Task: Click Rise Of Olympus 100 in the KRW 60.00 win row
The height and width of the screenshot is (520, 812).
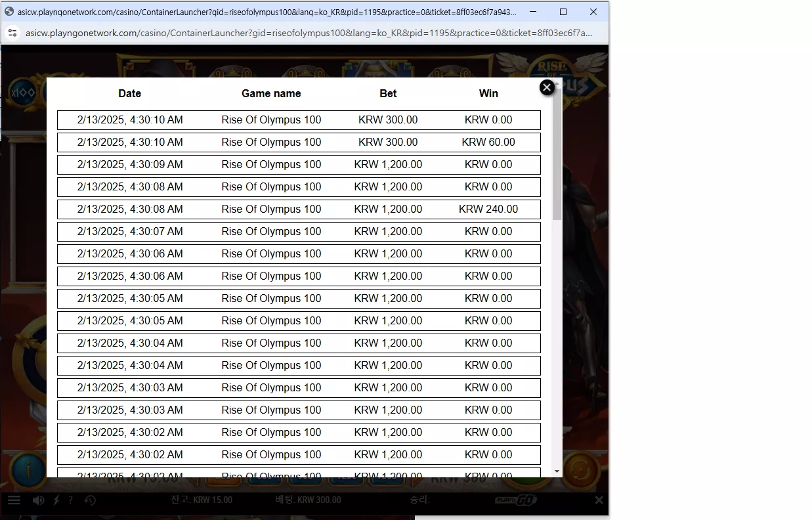Action: pos(271,142)
